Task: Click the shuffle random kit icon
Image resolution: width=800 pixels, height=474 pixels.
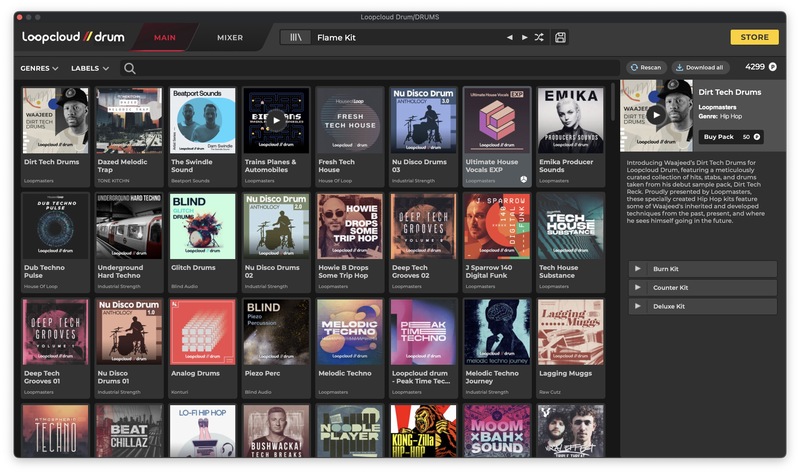Action: (x=540, y=37)
